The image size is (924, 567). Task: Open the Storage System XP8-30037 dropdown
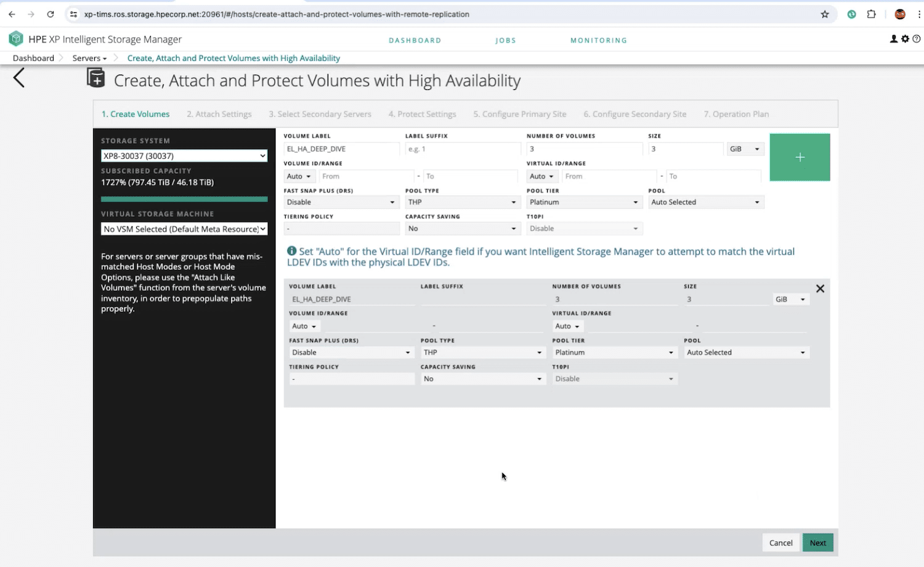click(x=184, y=156)
